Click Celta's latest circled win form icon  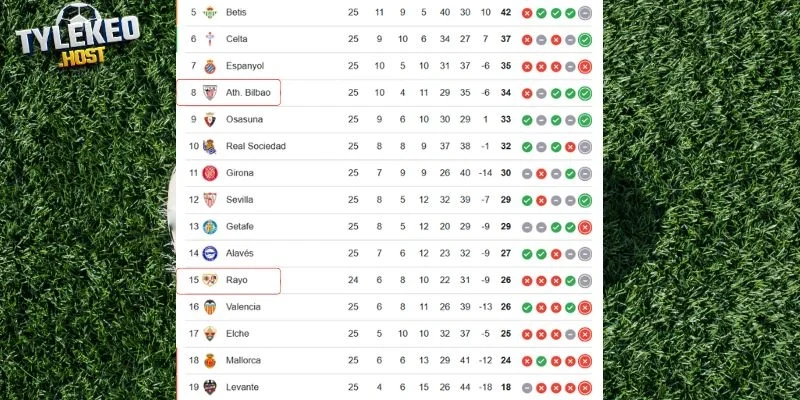[585, 39]
